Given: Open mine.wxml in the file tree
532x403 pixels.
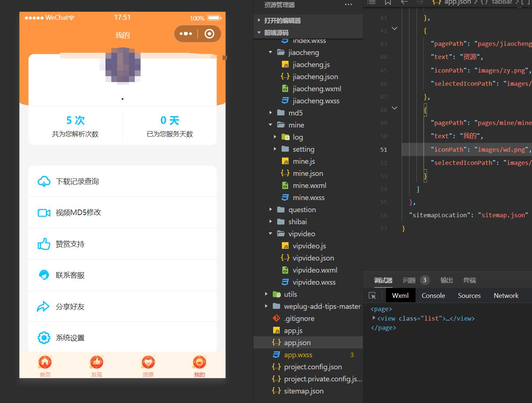Looking at the screenshot, I should pos(309,185).
